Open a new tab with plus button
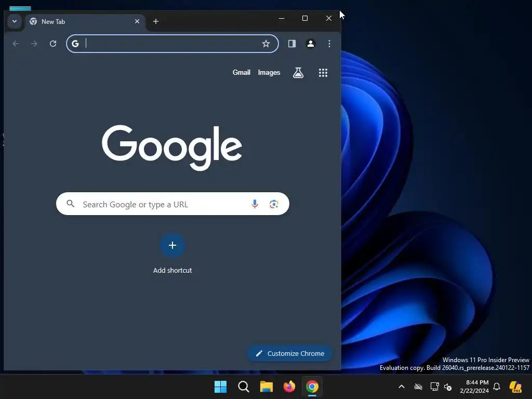Screen dimensions: 532x399 156,21
